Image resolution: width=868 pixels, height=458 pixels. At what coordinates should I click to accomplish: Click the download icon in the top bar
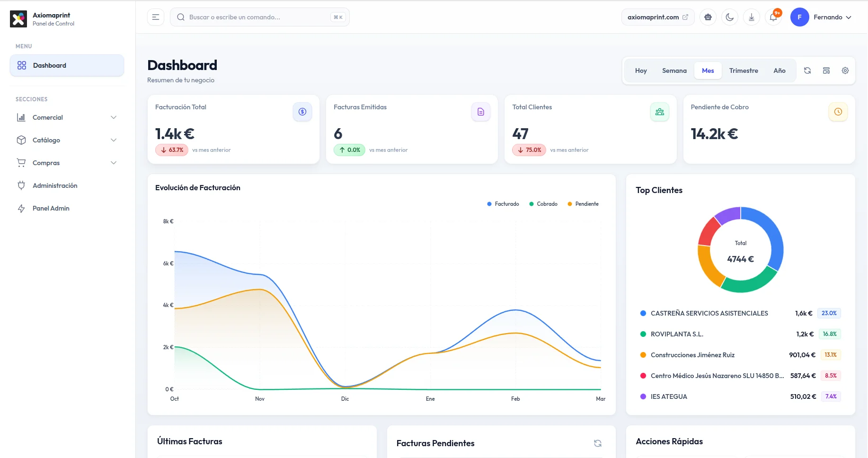click(x=751, y=17)
